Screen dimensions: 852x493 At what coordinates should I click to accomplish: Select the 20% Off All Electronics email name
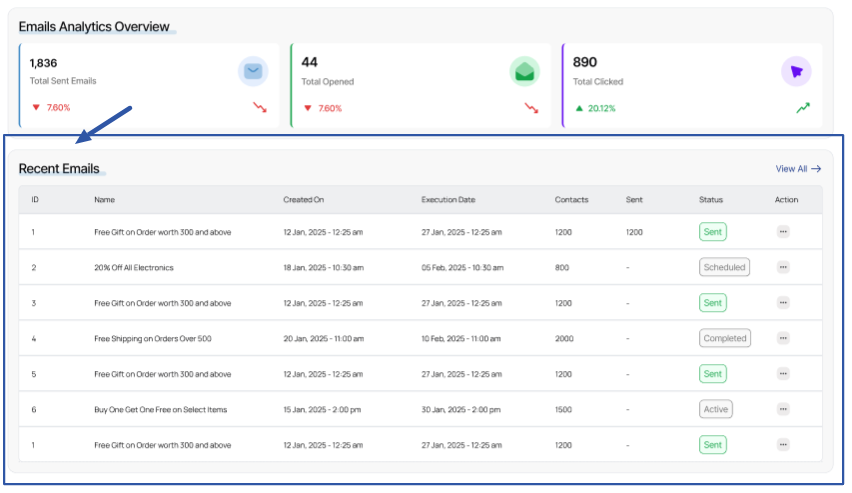coord(133,267)
